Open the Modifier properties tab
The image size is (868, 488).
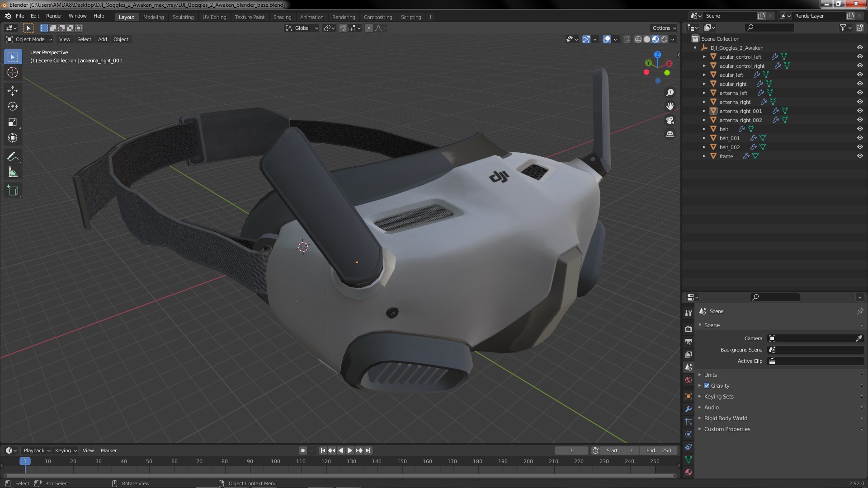pos(689,409)
